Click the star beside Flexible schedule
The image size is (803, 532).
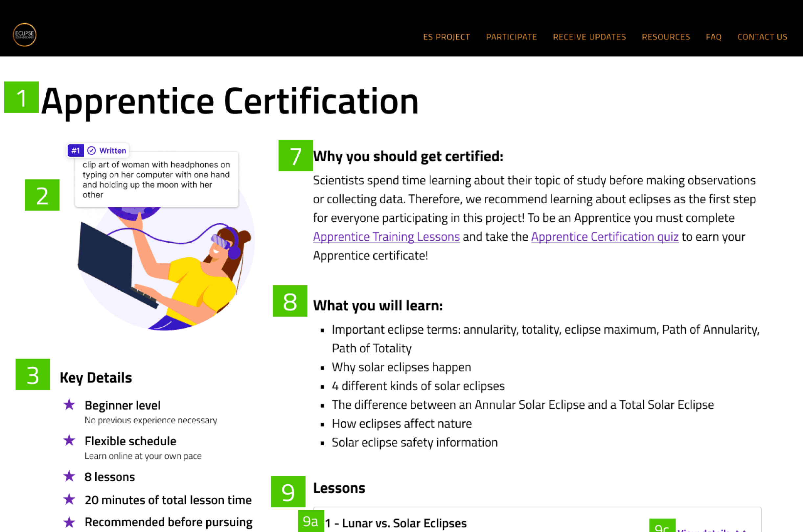coord(69,440)
